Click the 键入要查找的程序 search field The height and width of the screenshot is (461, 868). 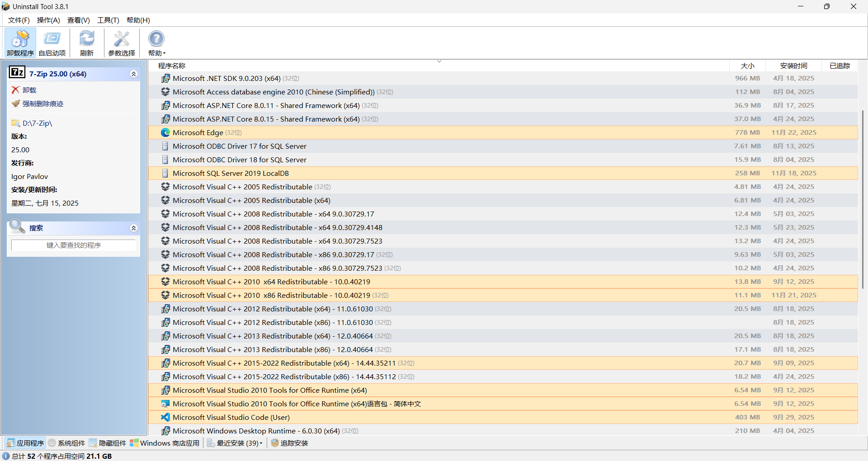[74, 245]
